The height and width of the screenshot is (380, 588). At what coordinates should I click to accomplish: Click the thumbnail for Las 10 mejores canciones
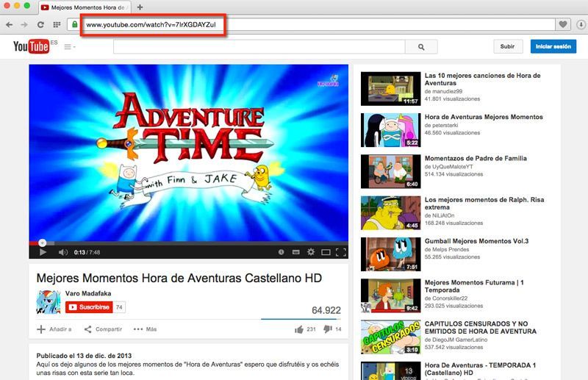pos(391,89)
